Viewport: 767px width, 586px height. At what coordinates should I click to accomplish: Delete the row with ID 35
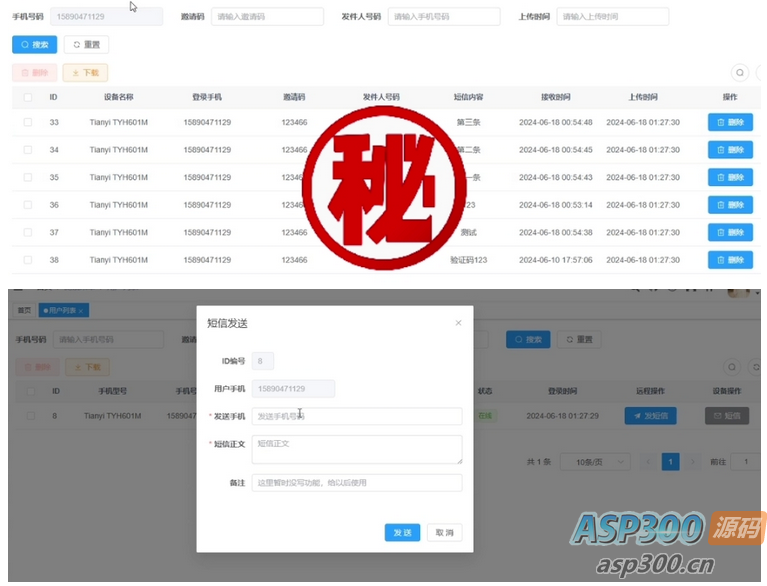[x=730, y=177]
